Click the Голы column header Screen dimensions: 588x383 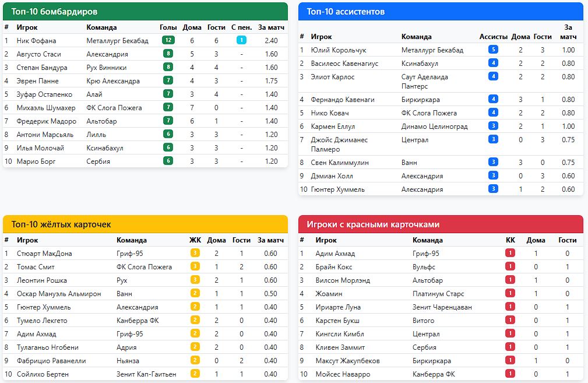pyautogui.click(x=168, y=27)
